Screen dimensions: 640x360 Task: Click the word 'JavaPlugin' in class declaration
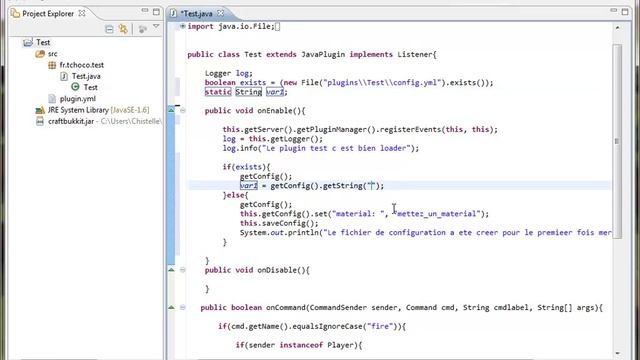tap(323, 54)
